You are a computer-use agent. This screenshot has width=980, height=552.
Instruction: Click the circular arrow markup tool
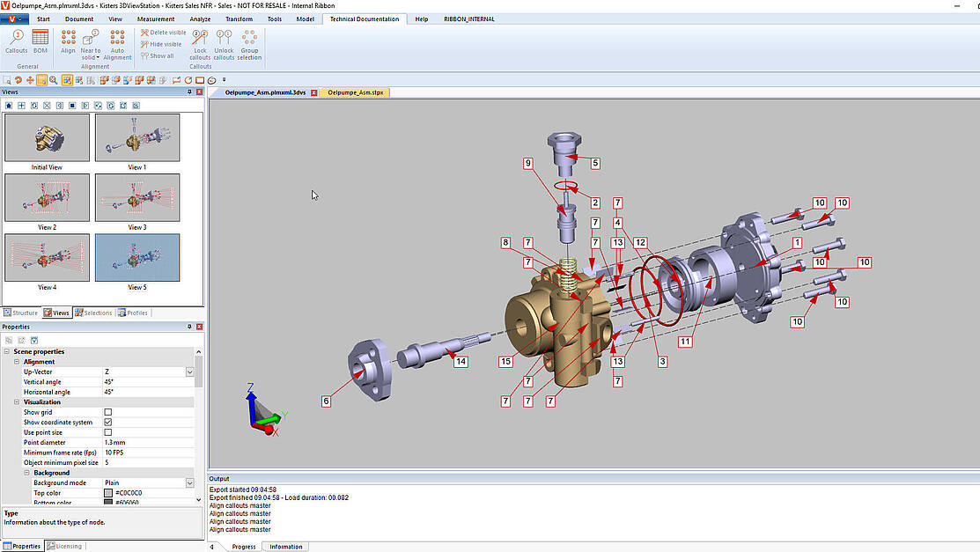click(x=188, y=80)
